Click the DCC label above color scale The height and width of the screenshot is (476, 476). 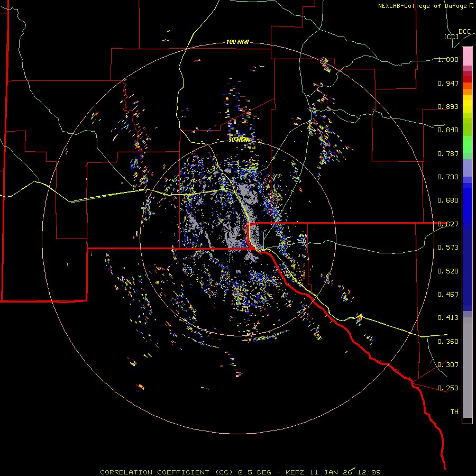coord(464,32)
